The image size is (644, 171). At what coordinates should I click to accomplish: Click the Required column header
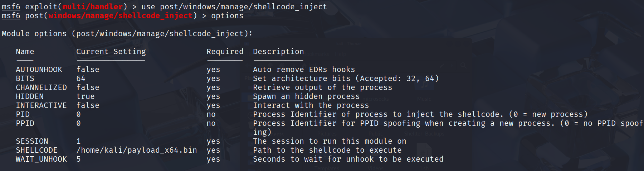(x=225, y=52)
